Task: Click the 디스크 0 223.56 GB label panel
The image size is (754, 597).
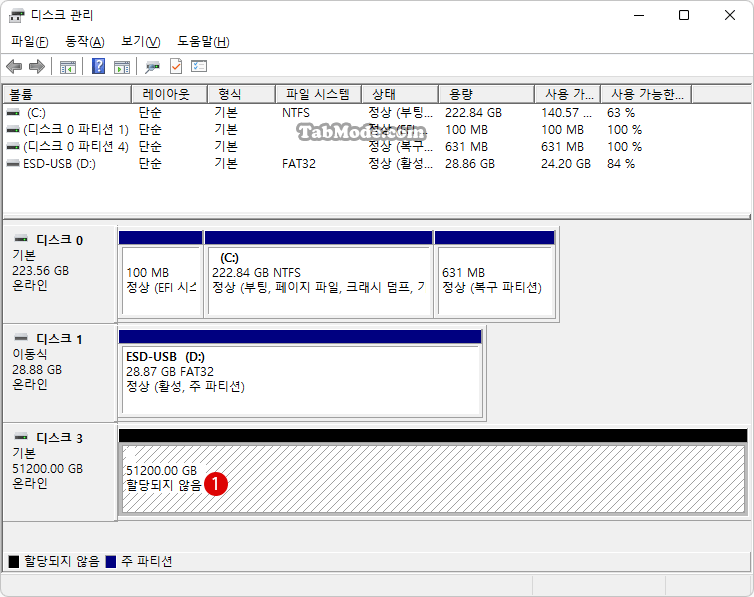Action: pyautogui.click(x=59, y=274)
